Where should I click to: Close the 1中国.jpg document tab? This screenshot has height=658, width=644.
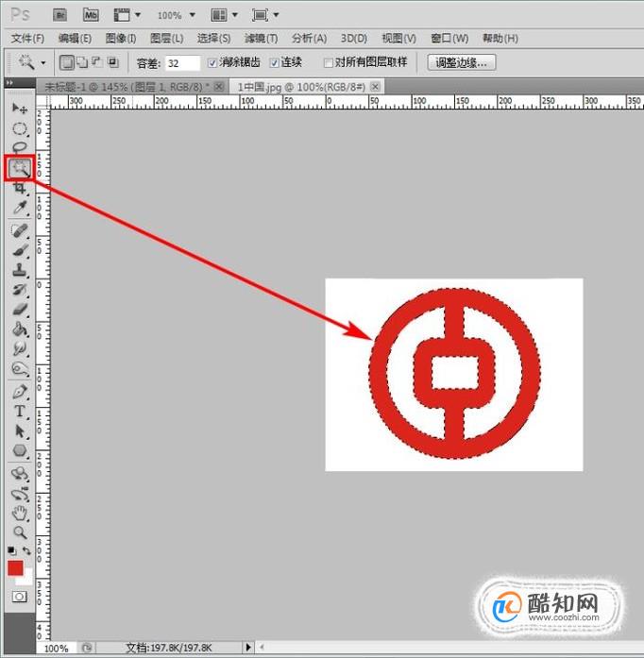click(375, 87)
